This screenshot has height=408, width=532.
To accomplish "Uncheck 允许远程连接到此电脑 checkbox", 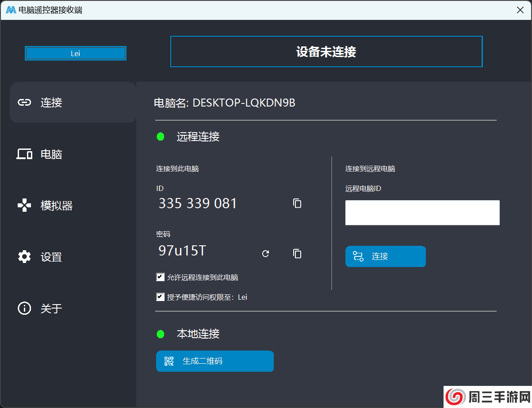I will (161, 278).
